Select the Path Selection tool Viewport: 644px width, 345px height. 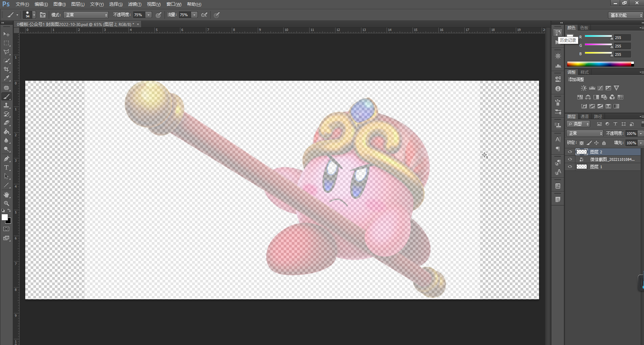pyautogui.click(x=6, y=176)
